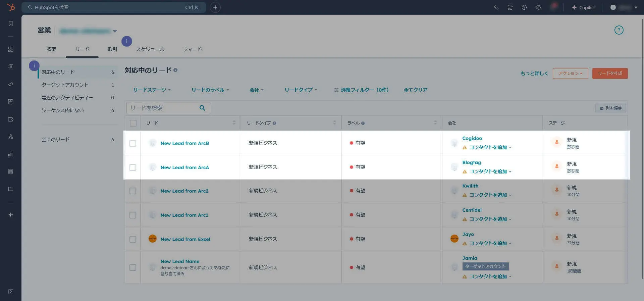
Task: Open the New Lead from ArcB link
Action: 184,143
